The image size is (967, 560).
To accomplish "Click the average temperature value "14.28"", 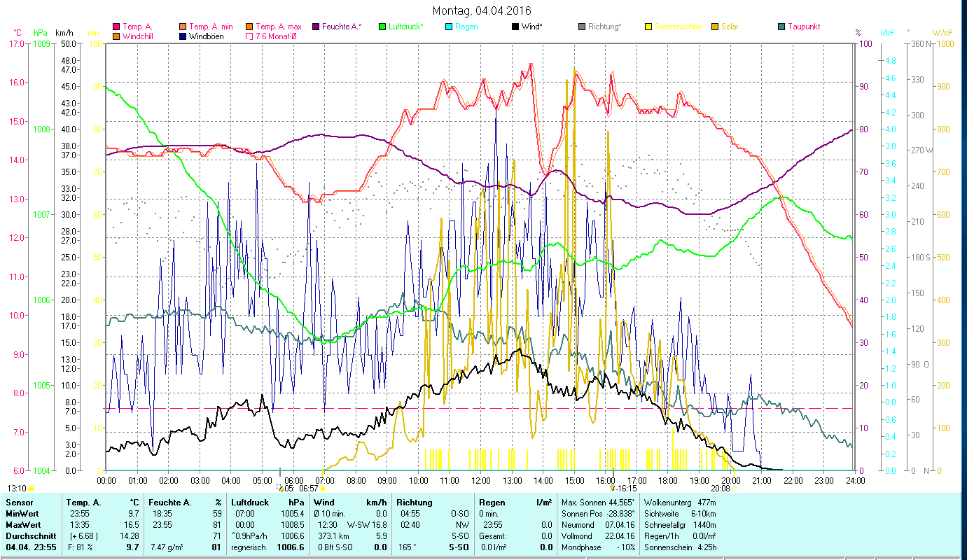I will 130,535.
